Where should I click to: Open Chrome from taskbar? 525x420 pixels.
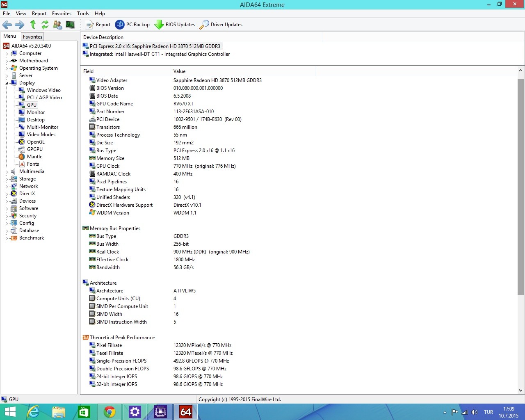[x=110, y=412]
